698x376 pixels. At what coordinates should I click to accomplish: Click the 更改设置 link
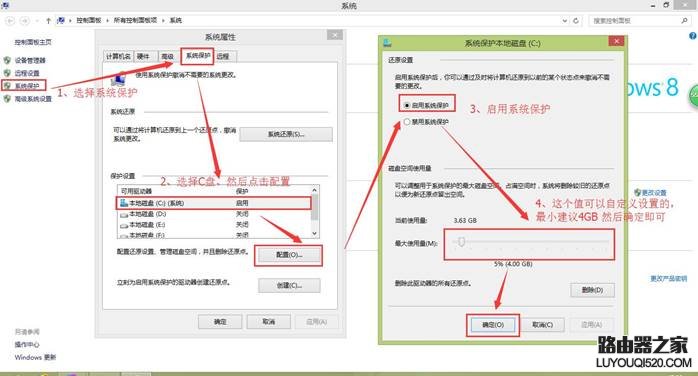point(654,193)
